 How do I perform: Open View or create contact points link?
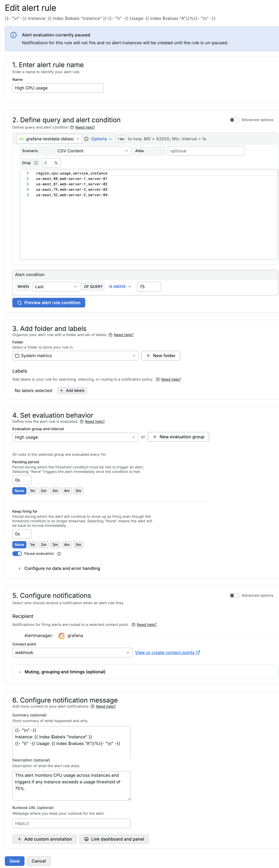pos(165,653)
